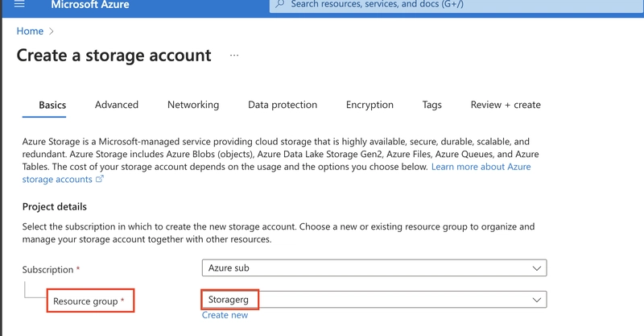The image size is (644, 336).
Task: Open the Azure sub subscription combo box
Action: click(374, 268)
